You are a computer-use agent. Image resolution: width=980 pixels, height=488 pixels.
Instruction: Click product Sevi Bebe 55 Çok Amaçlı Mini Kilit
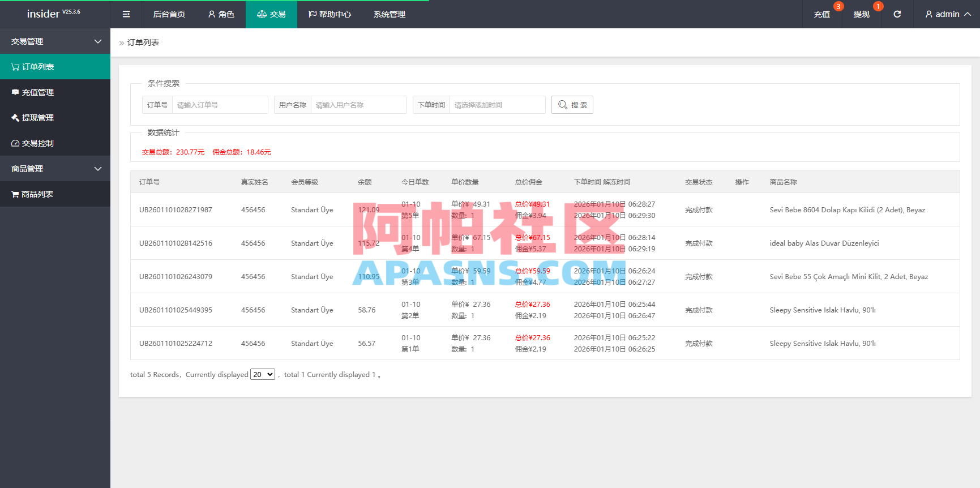click(849, 276)
